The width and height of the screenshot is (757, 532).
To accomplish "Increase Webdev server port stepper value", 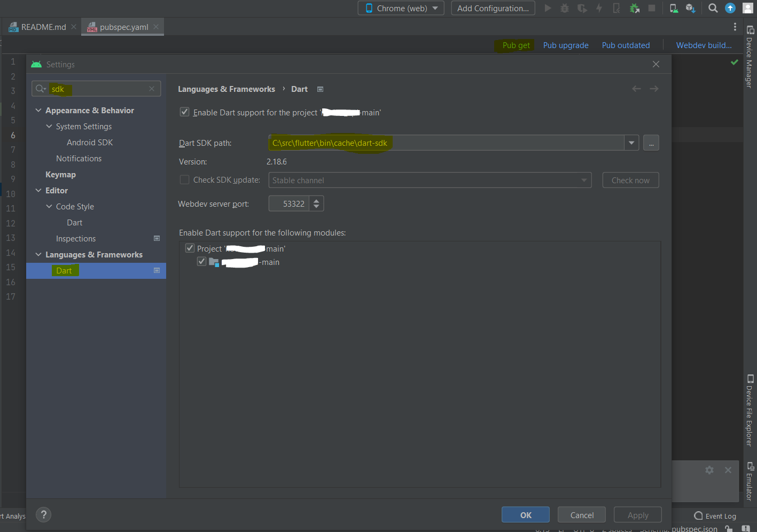I will (x=316, y=200).
